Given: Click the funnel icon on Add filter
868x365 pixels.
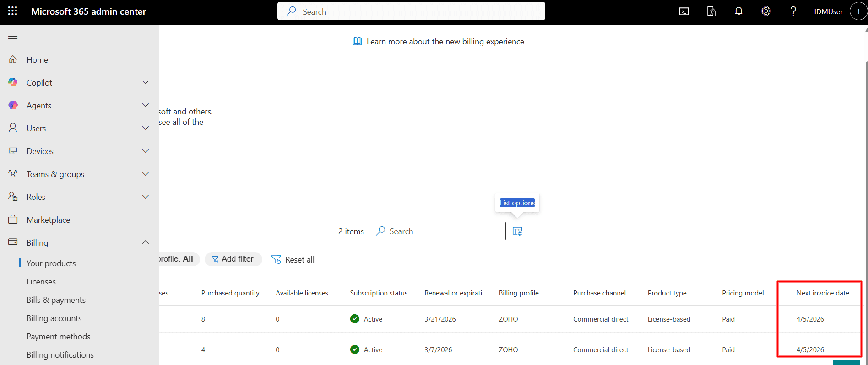Looking at the screenshot, I should pyautogui.click(x=215, y=259).
